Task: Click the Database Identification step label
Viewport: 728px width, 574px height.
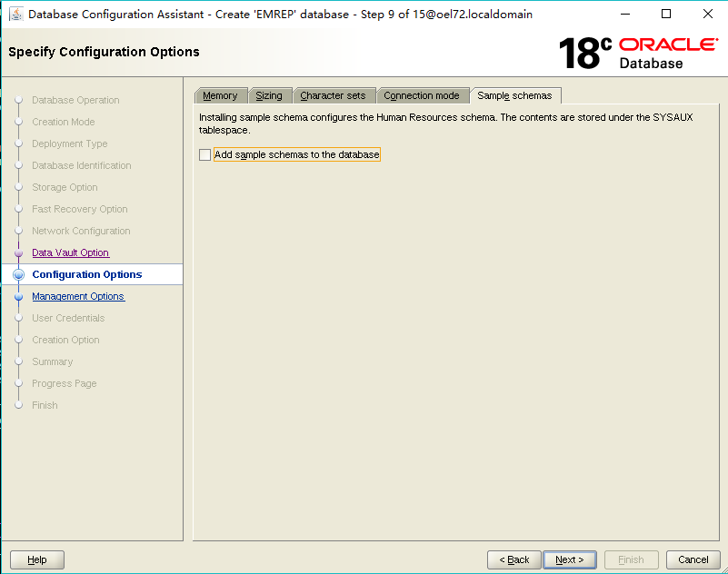Action: (82, 165)
